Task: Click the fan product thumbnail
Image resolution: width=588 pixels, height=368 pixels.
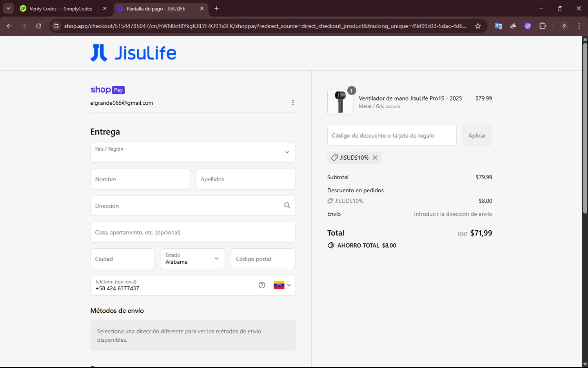Action: 340,102
